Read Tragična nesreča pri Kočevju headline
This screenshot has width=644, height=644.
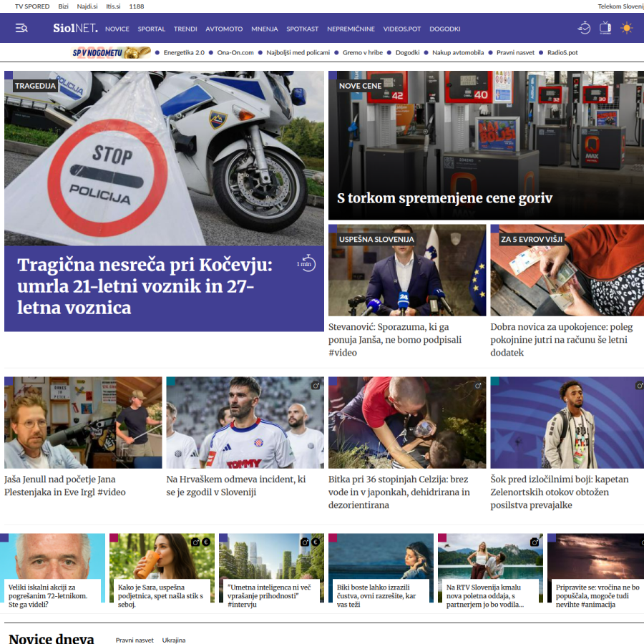click(145, 286)
